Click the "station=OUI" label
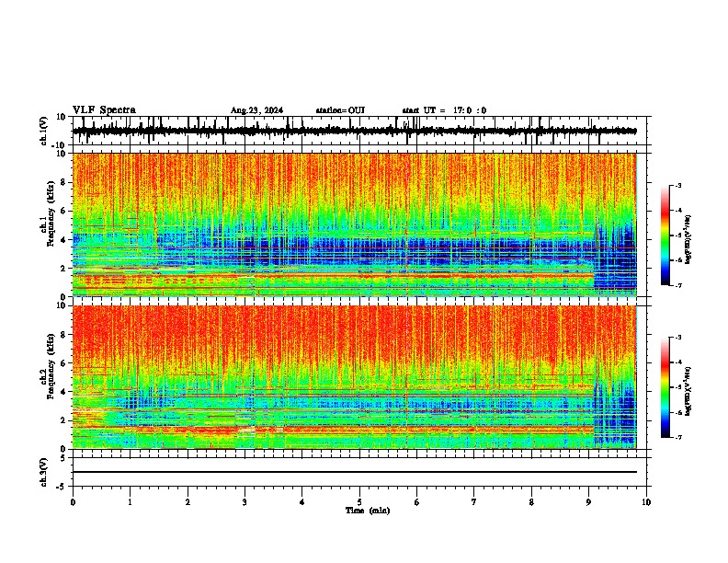Screen dimensions: 728x563 click(340, 110)
